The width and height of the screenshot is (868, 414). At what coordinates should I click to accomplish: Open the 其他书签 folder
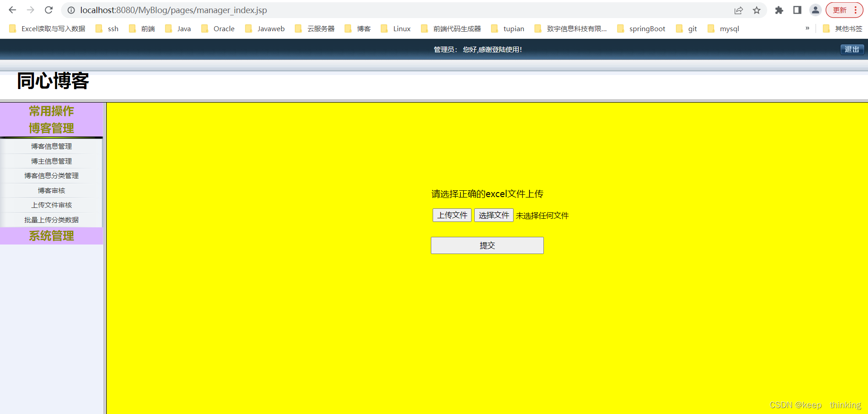tap(843, 28)
